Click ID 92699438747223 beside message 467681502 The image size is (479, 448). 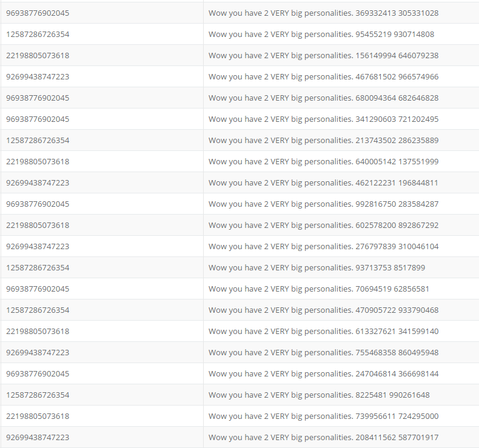(38, 76)
